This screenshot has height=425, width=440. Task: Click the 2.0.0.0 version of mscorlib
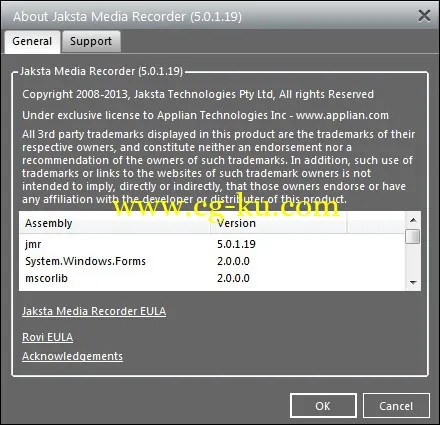(233, 278)
